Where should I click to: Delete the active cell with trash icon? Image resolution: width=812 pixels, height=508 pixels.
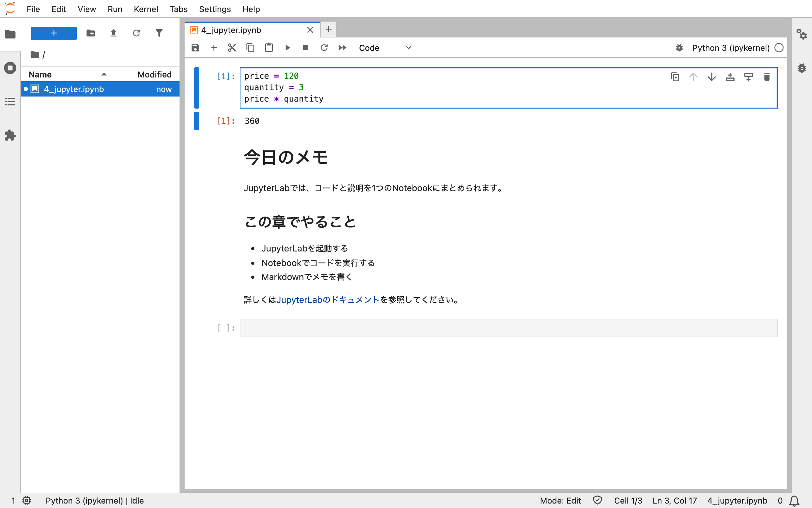coord(767,77)
